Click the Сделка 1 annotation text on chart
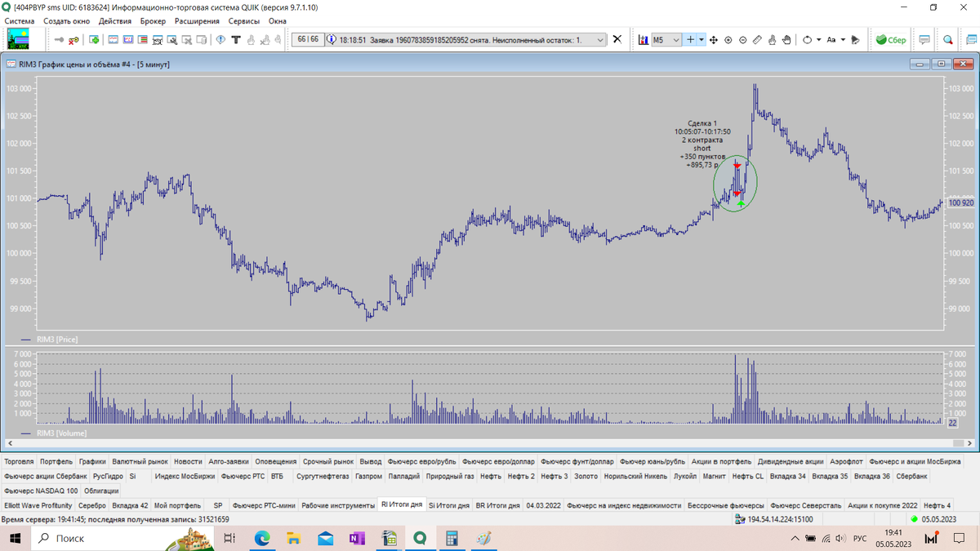The width and height of the screenshot is (980, 551). (x=702, y=122)
